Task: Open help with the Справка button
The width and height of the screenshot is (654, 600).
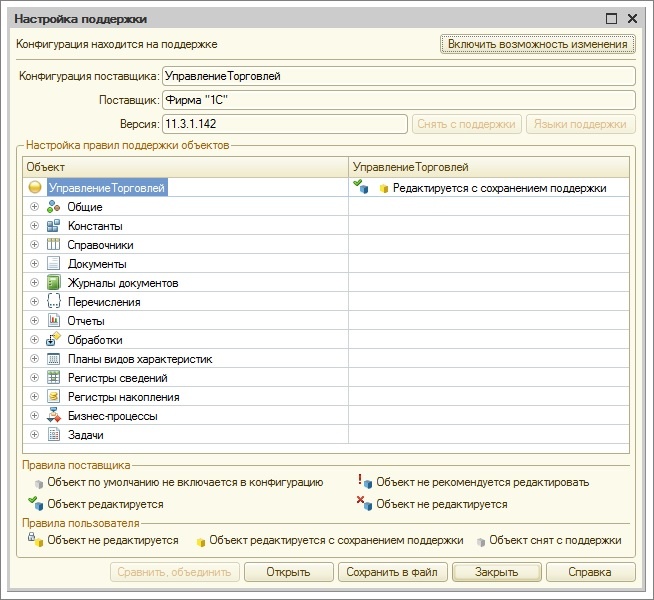Action: click(x=591, y=572)
